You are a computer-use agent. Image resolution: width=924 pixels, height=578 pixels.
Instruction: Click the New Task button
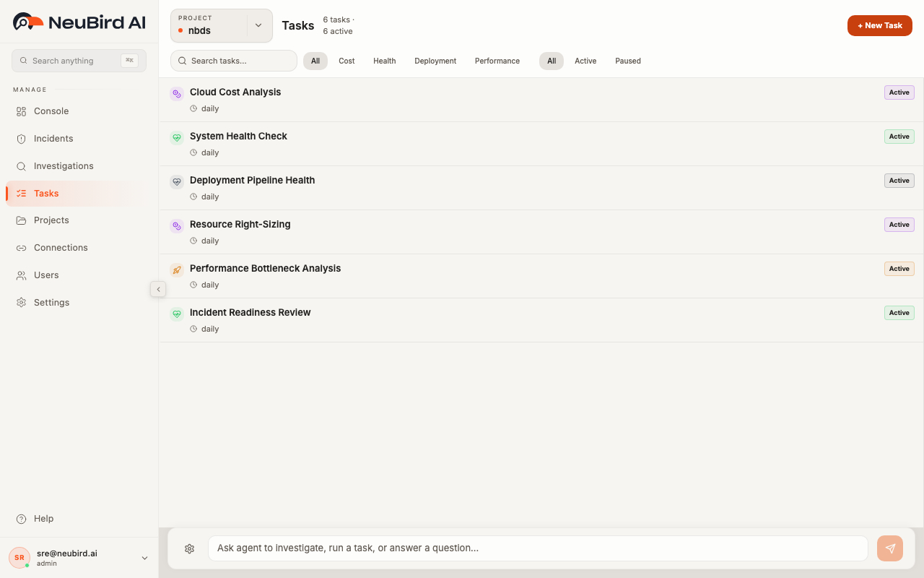pos(879,25)
